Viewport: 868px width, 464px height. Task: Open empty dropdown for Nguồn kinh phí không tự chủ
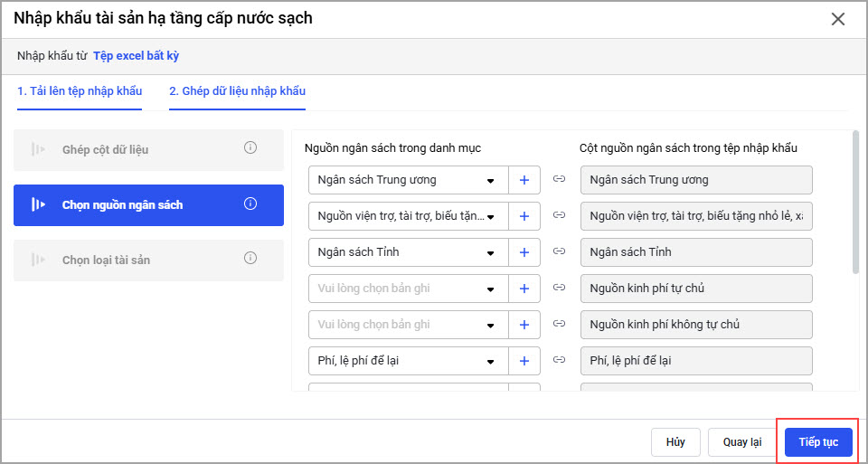[x=408, y=325]
